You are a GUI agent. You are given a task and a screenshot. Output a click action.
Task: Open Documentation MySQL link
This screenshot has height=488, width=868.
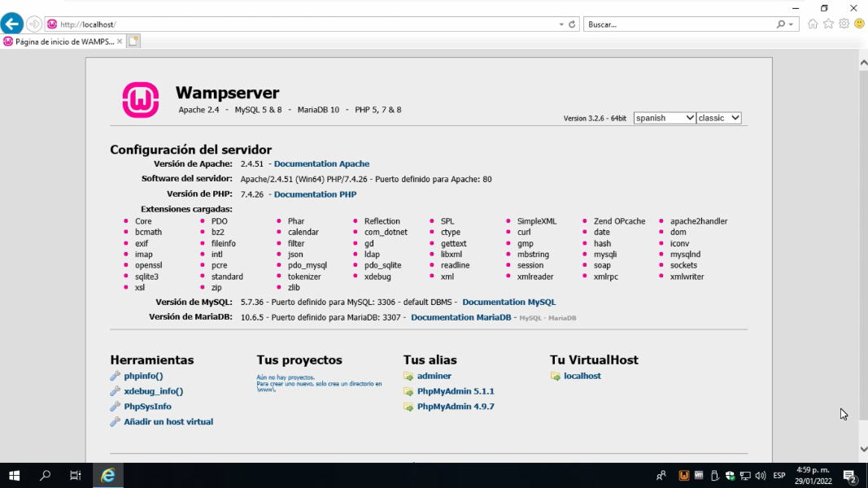pyautogui.click(x=508, y=302)
